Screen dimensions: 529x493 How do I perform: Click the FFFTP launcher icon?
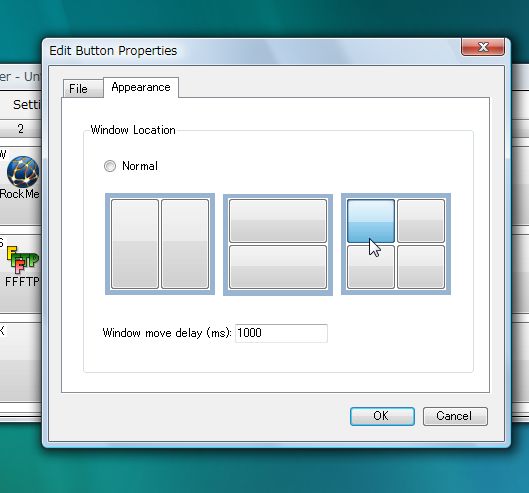tap(23, 259)
